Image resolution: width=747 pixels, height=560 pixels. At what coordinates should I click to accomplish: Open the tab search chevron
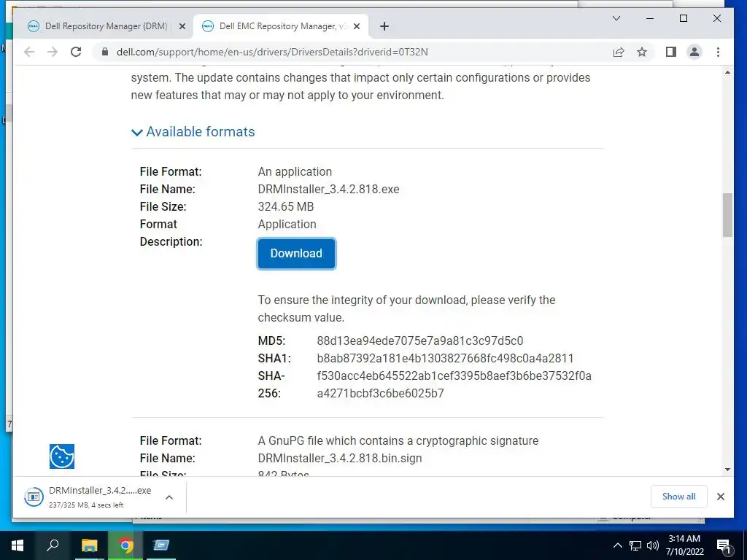click(x=616, y=18)
